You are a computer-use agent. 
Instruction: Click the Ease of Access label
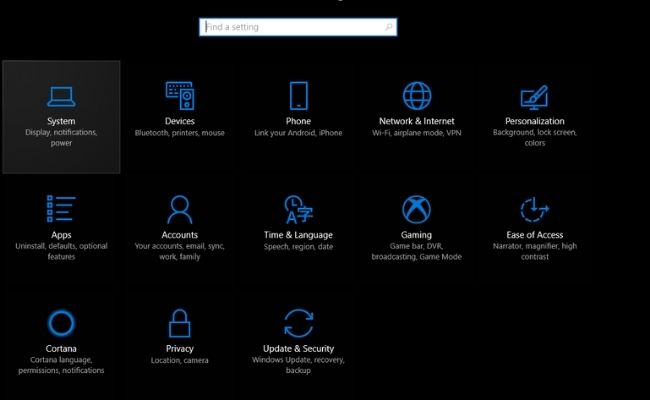pos(534,235)
